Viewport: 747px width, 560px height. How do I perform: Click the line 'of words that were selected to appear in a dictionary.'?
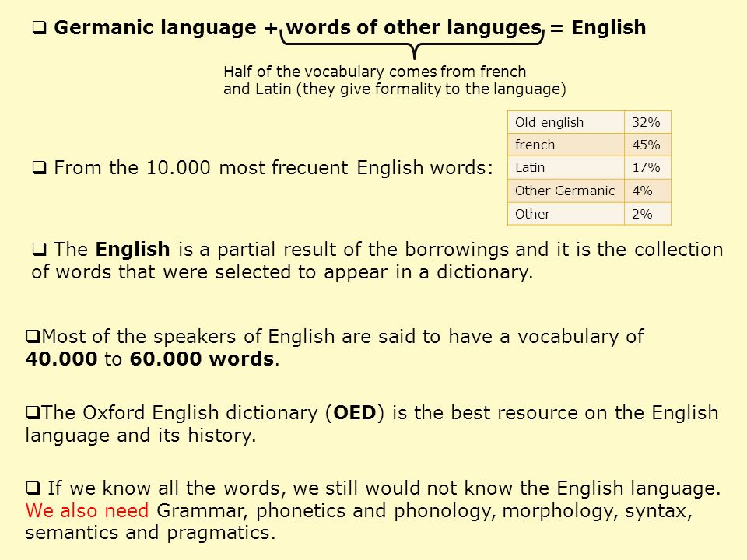(x=282, y=272)
